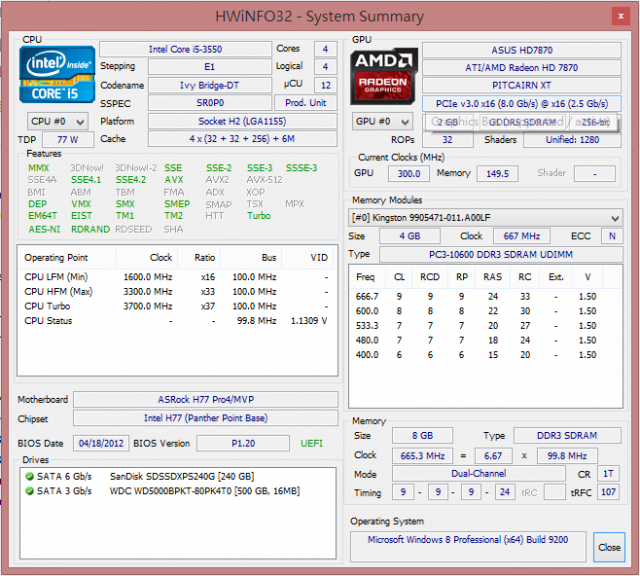Click the memory size 8 GB value
Viewport: 640px width, 576px height.
(422, 436)
